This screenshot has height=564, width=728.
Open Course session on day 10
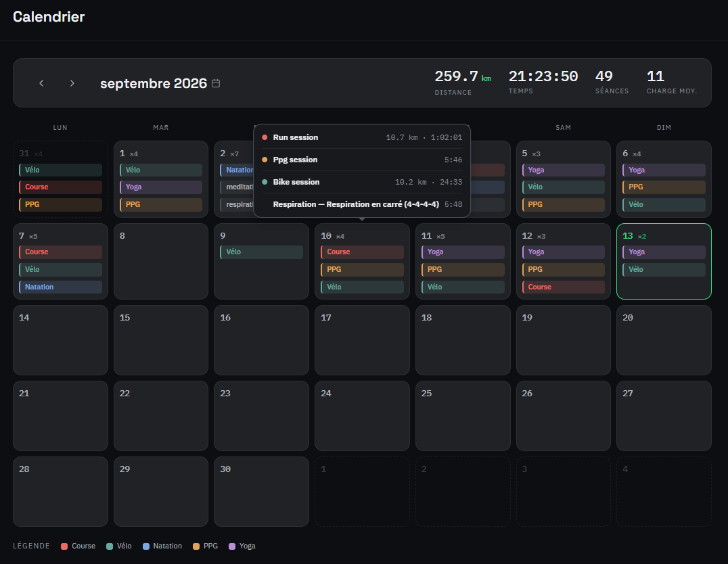[x=362, y=252]
